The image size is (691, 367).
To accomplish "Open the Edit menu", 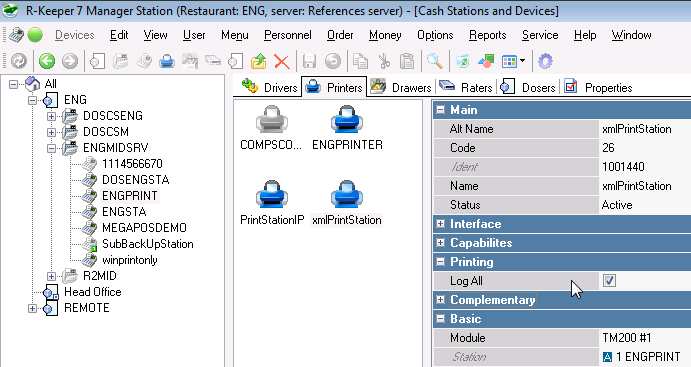I will coord(119,35).
